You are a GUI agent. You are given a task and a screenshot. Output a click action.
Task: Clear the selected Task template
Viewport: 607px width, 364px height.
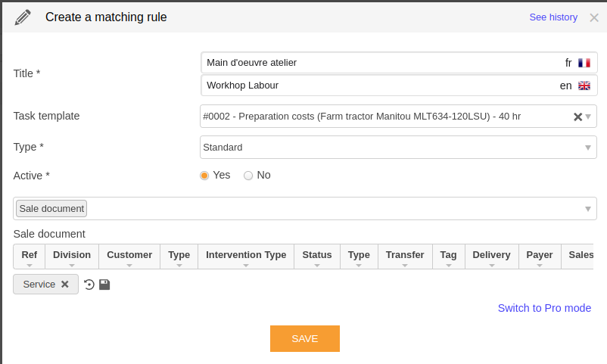(x=577, y=117)
